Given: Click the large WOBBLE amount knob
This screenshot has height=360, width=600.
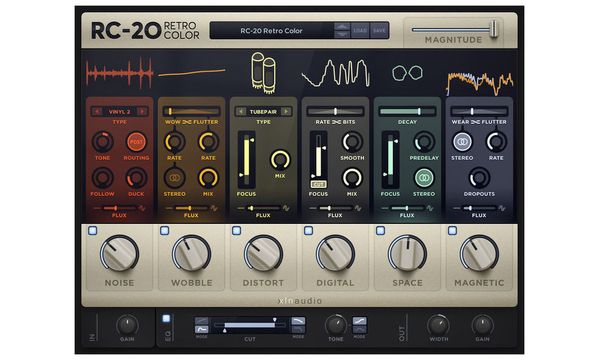Looking at the screenshot, I should [x=191, y=253].
